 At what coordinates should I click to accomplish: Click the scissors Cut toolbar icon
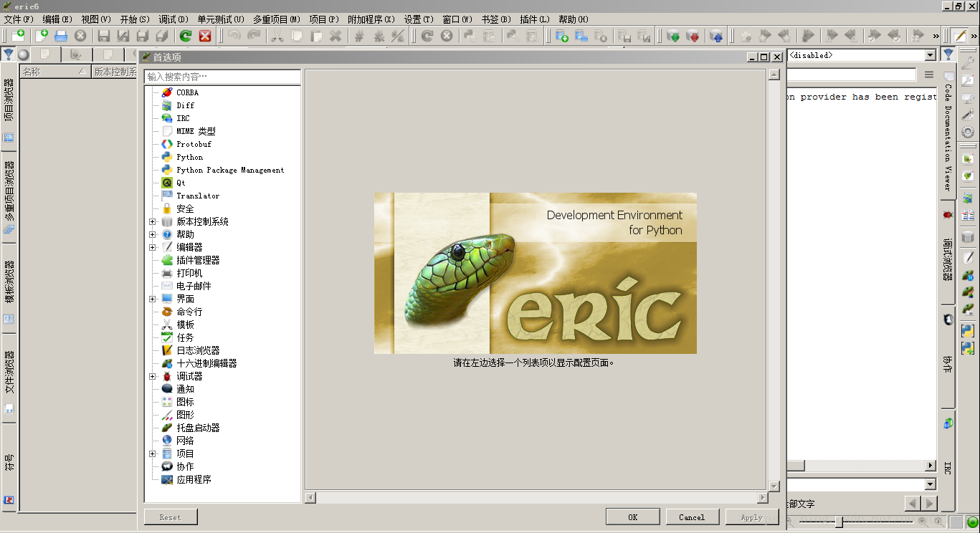[277, 35]
